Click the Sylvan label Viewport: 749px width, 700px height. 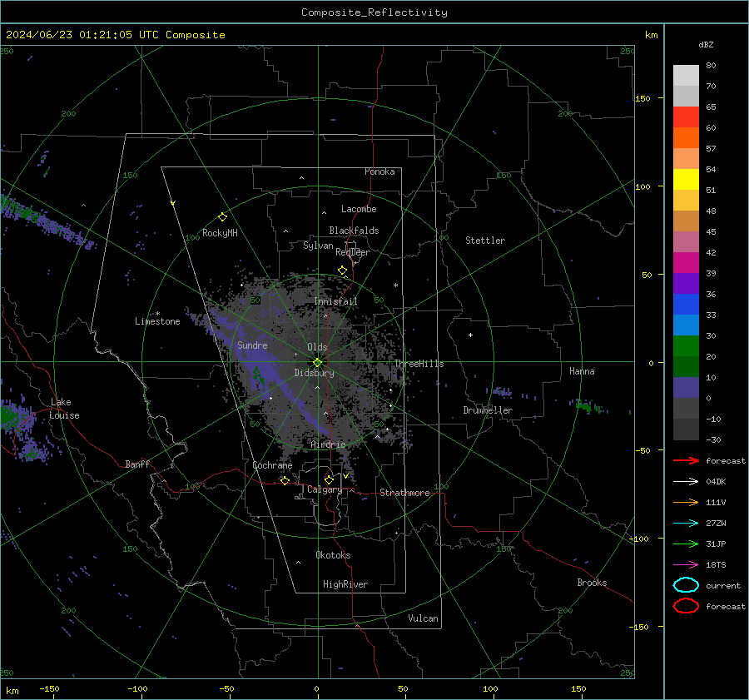tap(318, 246)
